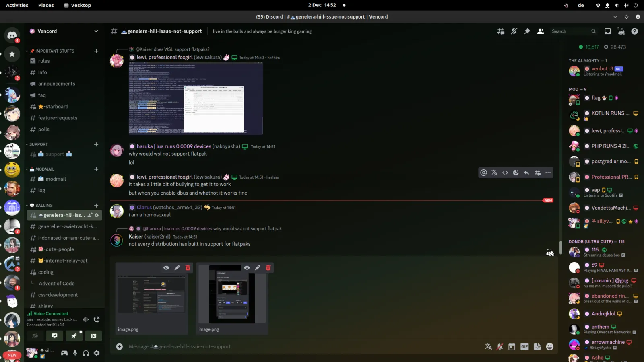
Task: Toggle the camera in the voice panel
Action: click(x=35, y=336)
